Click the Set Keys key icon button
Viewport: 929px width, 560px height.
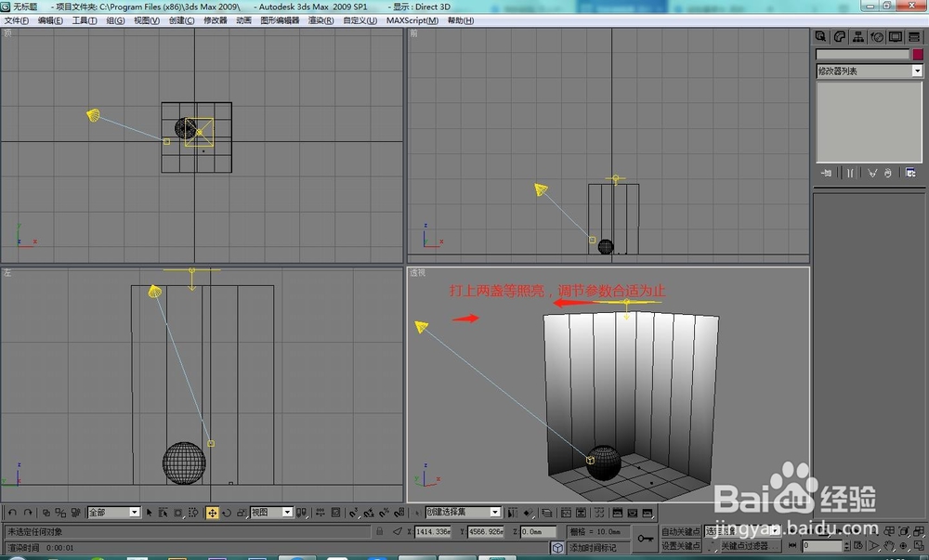pyautogui.click(x=646, y=538)
